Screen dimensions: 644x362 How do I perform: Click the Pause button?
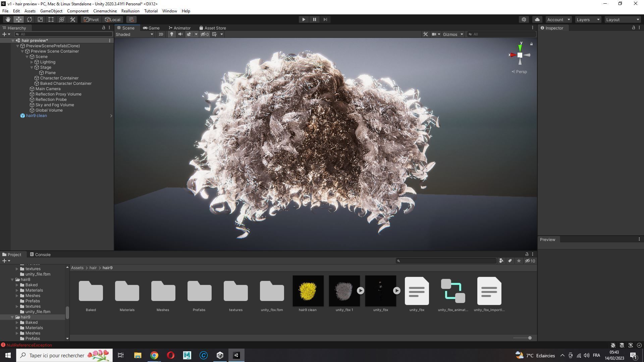(x=314, y=19)
